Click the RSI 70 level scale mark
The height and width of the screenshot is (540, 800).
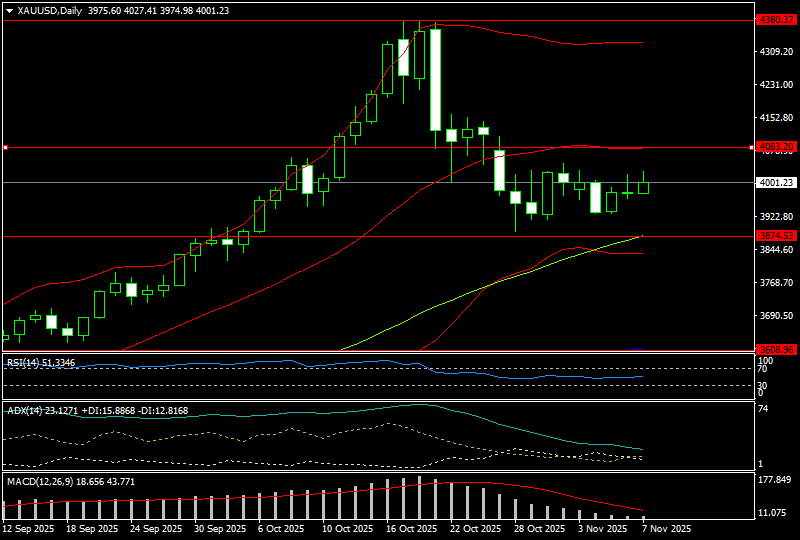763,369
